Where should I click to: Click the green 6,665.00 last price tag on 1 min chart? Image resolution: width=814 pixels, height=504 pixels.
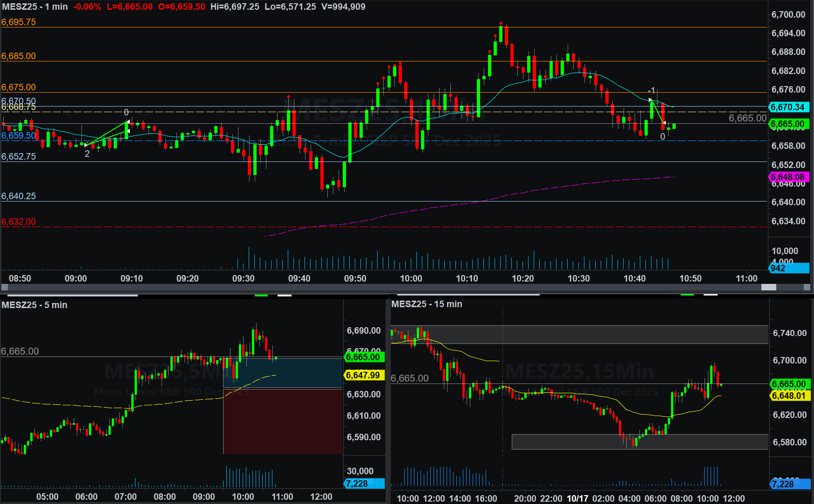tap(789, 124)
